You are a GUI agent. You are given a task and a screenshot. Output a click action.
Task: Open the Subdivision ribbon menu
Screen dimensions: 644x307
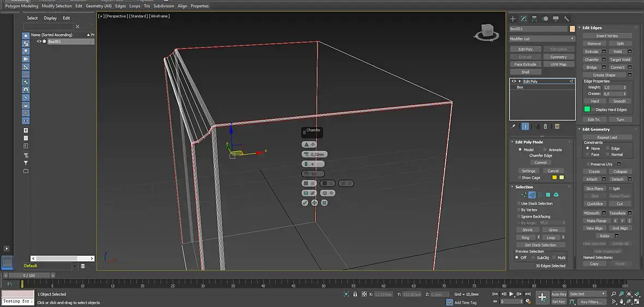pyautogui.click(x=164, y=6)
